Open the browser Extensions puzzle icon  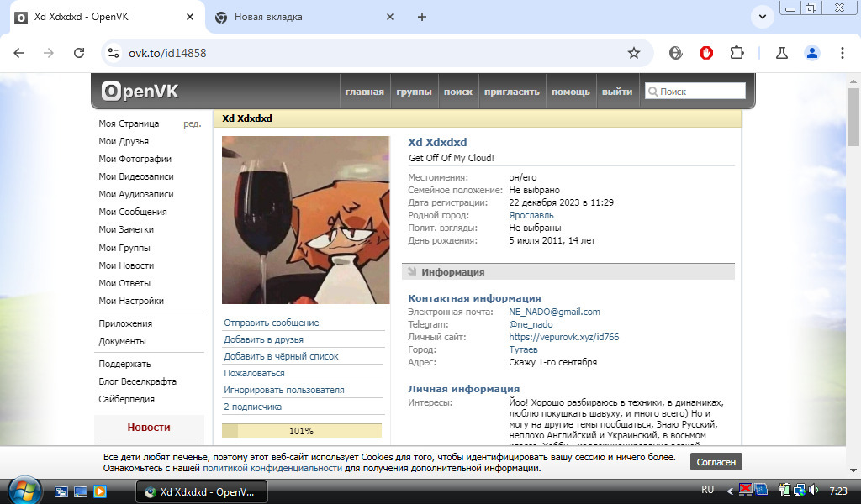(x=737, y=53)
